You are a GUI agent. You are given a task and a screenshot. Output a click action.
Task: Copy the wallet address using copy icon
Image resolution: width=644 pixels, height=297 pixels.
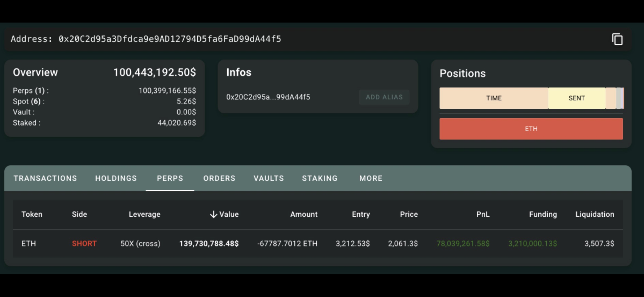[x=617, y=39]
